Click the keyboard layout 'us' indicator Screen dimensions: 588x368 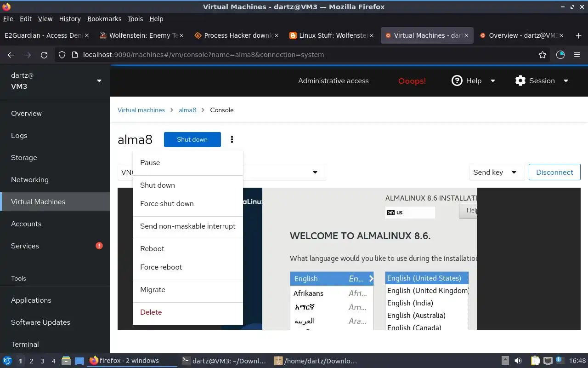point(410,213)
